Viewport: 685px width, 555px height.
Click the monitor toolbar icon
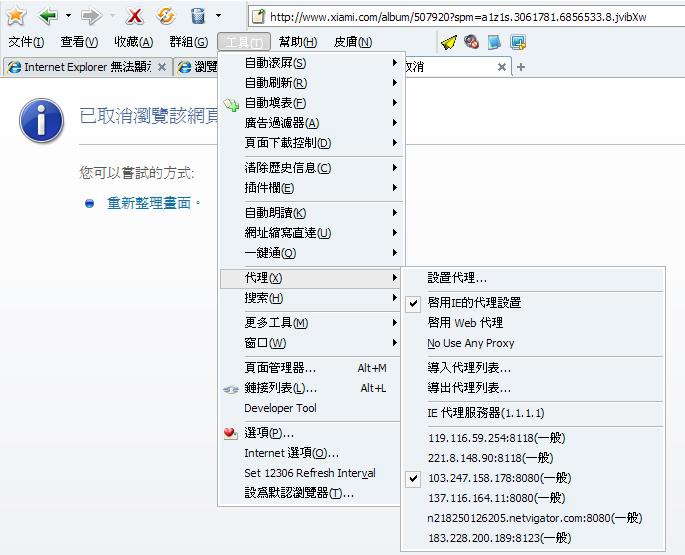518,42
